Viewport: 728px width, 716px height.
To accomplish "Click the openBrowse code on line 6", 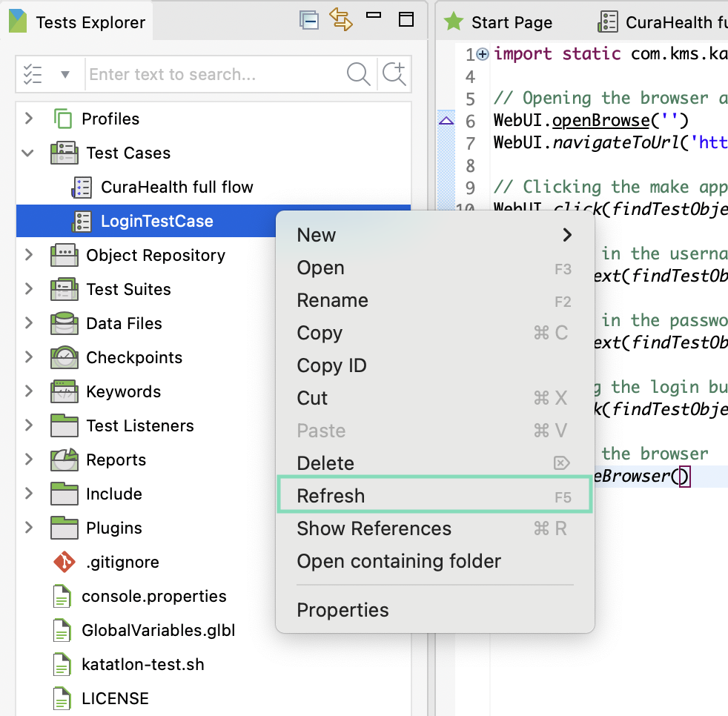I will point(600,120).
